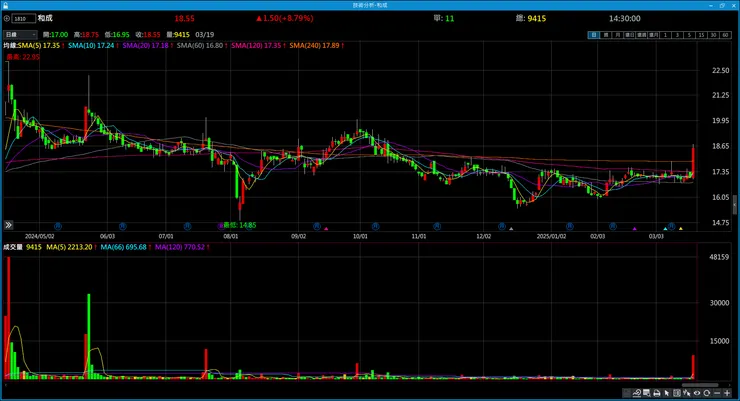Click the adjusted-weekly timeframe button
Screen dimensions: 740x401
coord(641,35)
